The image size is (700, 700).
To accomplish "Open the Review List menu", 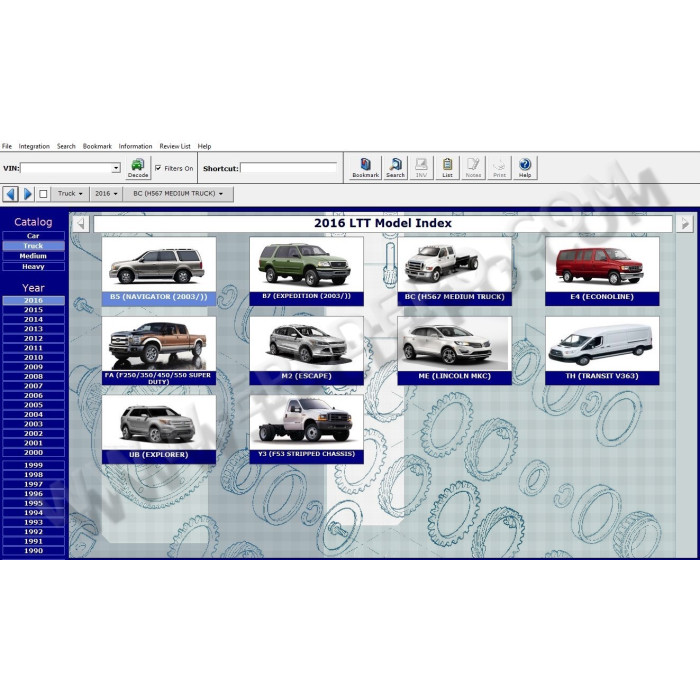I will click(x=175, y=146).
